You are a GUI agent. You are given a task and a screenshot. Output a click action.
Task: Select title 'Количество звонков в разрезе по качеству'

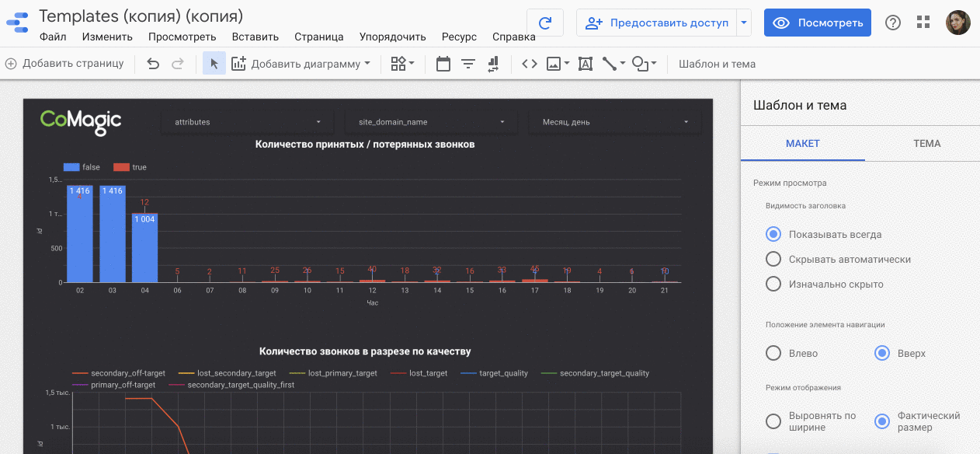[365, 351]
